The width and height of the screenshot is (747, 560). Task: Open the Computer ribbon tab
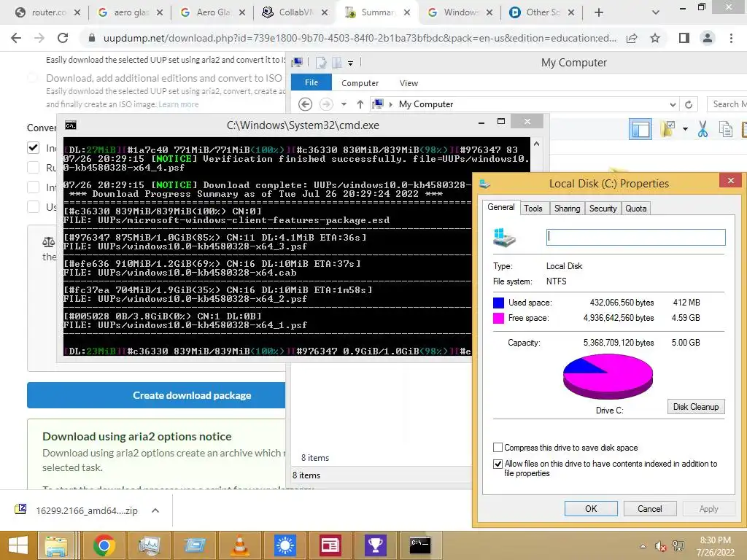360,83
